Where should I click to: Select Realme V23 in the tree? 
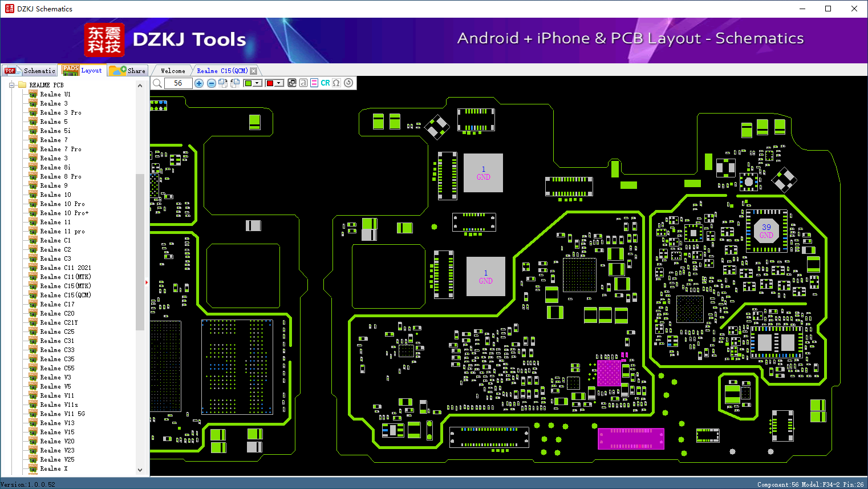click(x=57, y=450)
